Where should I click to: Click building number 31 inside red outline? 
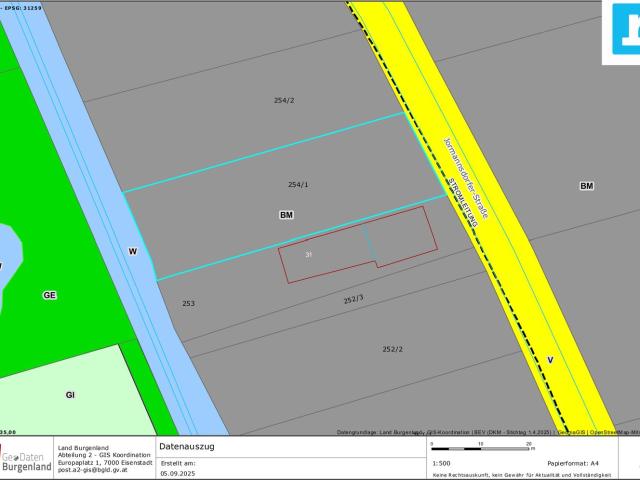(x=309, y=256)
